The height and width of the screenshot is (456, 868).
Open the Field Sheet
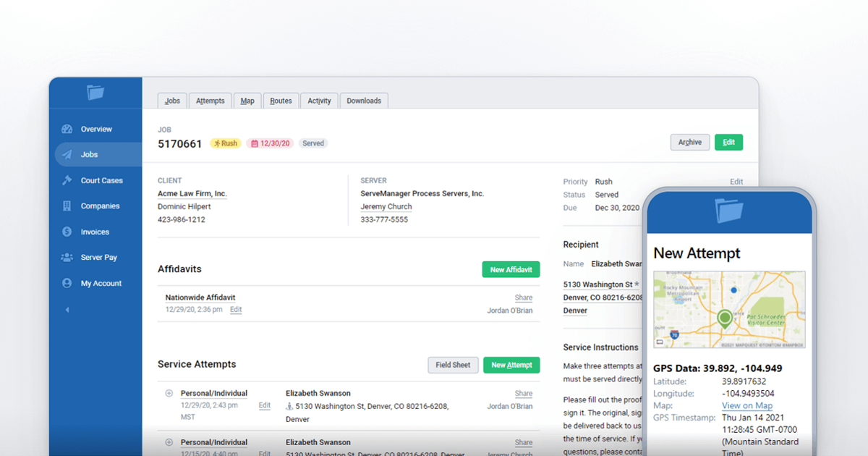tap(453, 365)
